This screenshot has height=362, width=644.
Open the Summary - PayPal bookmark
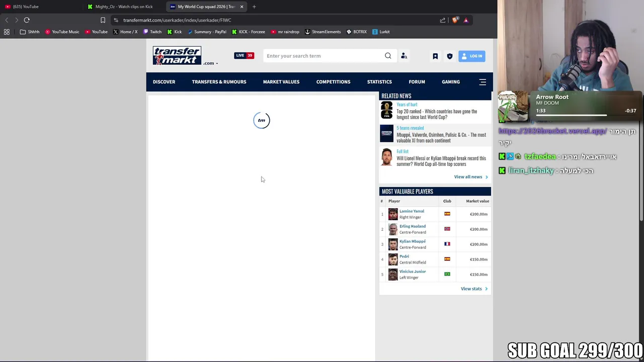click(x=207, y=32)
